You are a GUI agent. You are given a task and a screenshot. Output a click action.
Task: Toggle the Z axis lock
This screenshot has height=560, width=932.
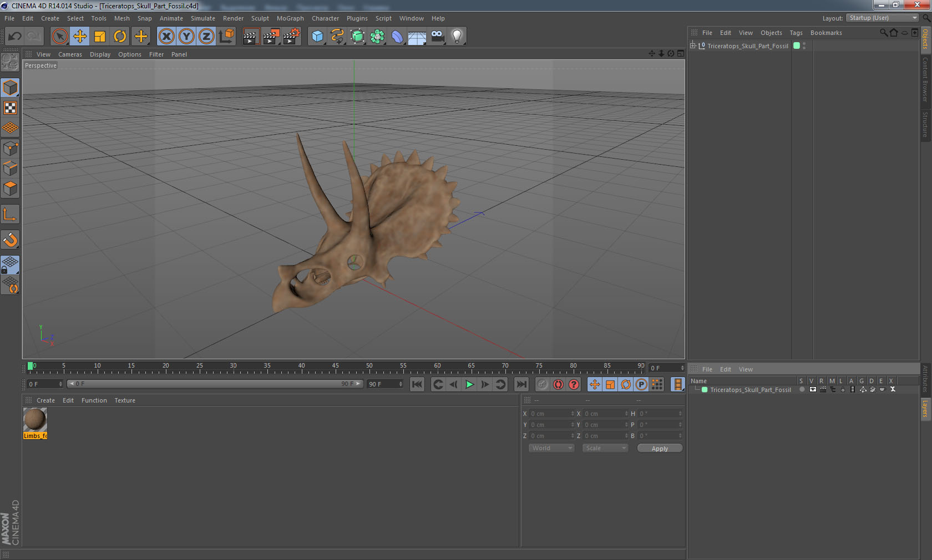click(206, 37)
